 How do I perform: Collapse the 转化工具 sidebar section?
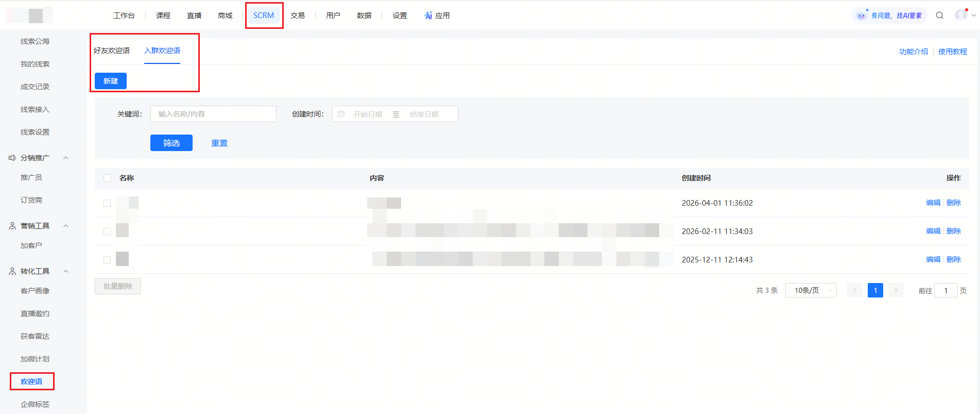click(65, 271)
